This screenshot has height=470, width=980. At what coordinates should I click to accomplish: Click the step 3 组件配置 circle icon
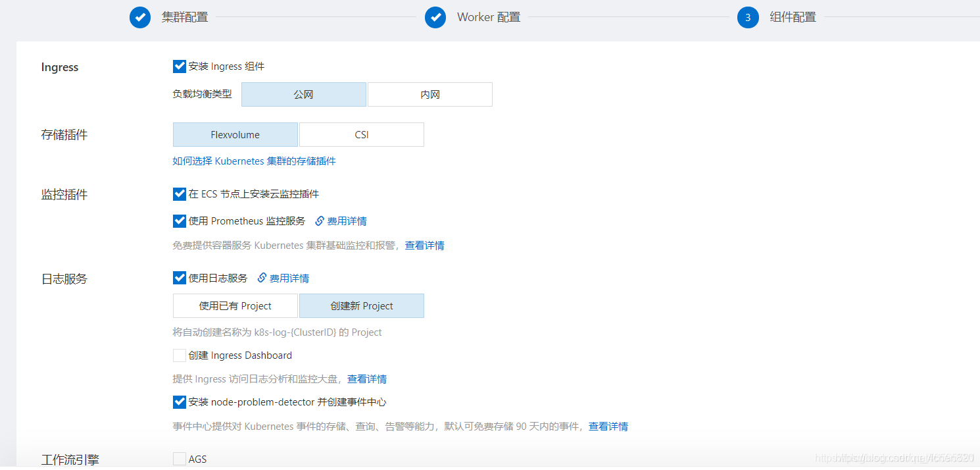(x=748, y=17)
